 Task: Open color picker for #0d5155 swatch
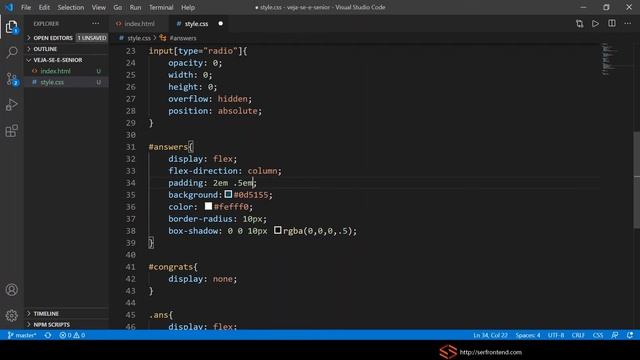[x=228, y=194]
